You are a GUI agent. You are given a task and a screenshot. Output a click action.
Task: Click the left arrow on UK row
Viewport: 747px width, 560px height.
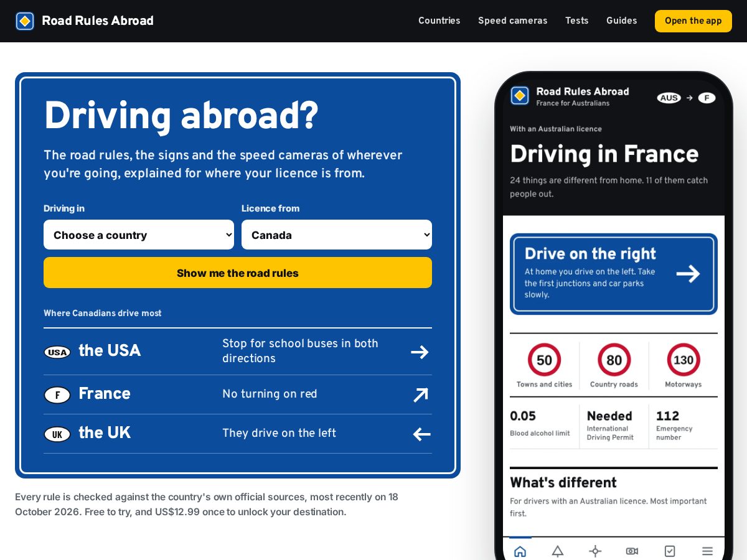[x=421, y=434]
